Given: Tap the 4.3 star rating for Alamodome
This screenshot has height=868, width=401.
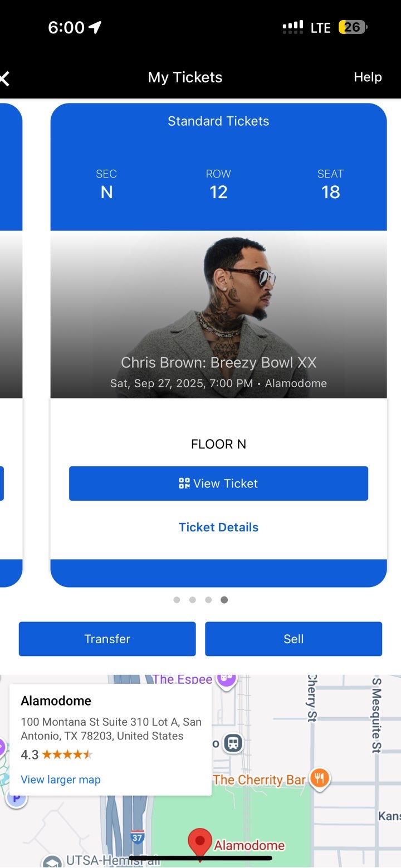Looking at the screenshot, I should coord(56,754).
